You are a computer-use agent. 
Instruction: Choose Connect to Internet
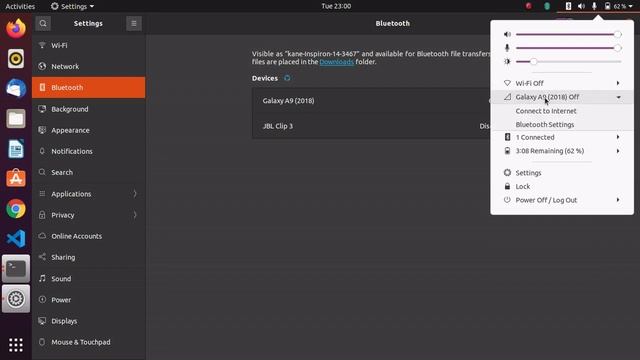point(546,111)
